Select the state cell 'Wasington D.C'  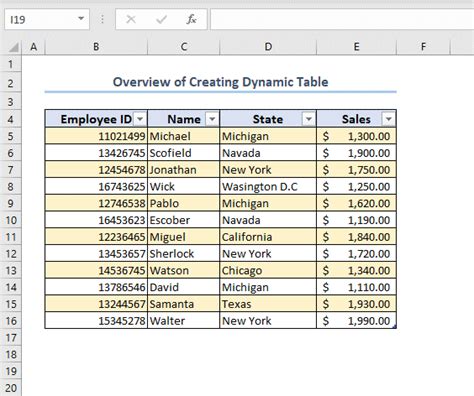click(x=268, y=186)
